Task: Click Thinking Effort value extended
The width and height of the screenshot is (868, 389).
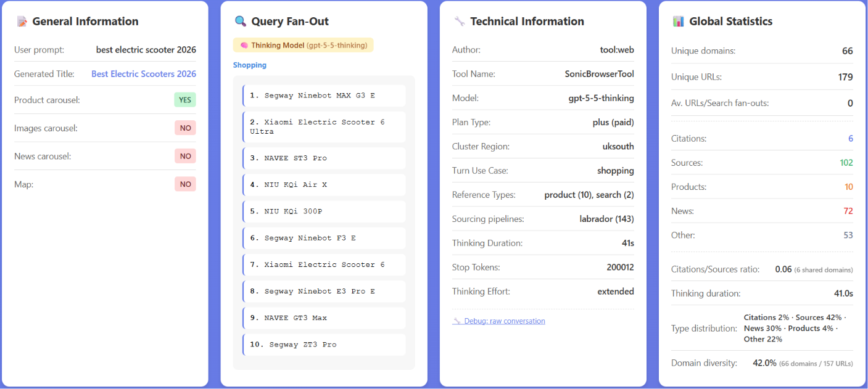Action: tap(616, 292)
